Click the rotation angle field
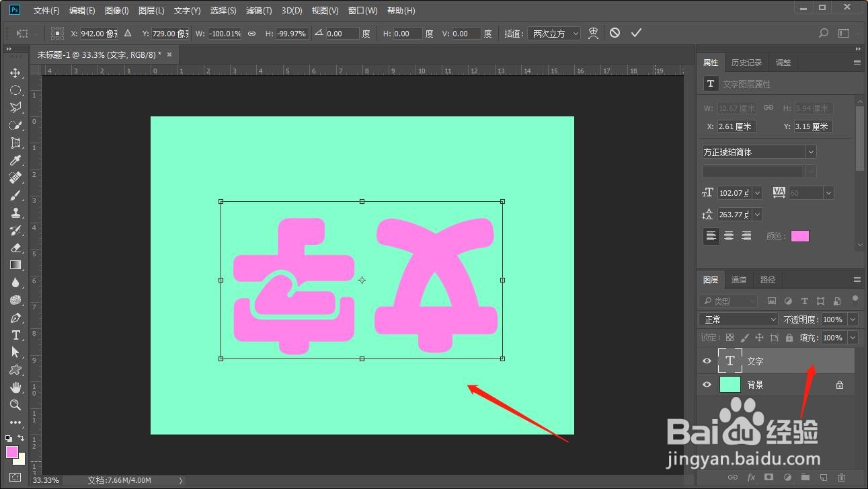 [342, 34]
